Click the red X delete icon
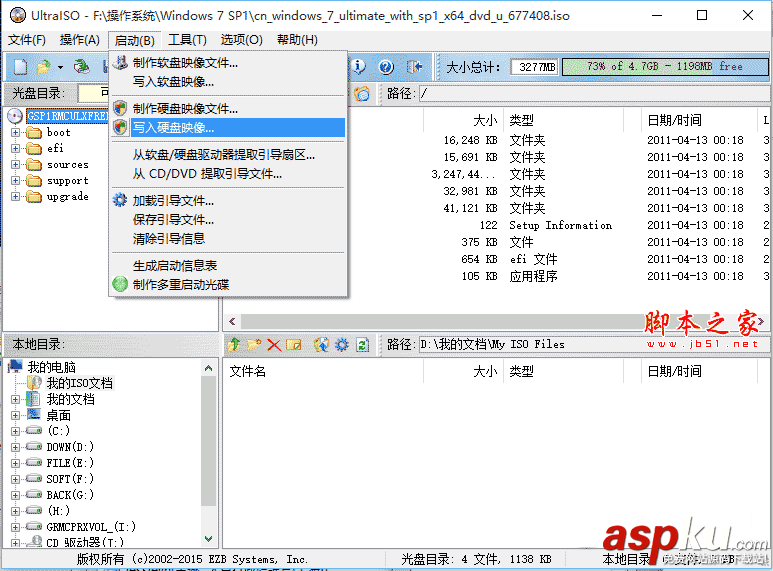 tap(274, 345)
